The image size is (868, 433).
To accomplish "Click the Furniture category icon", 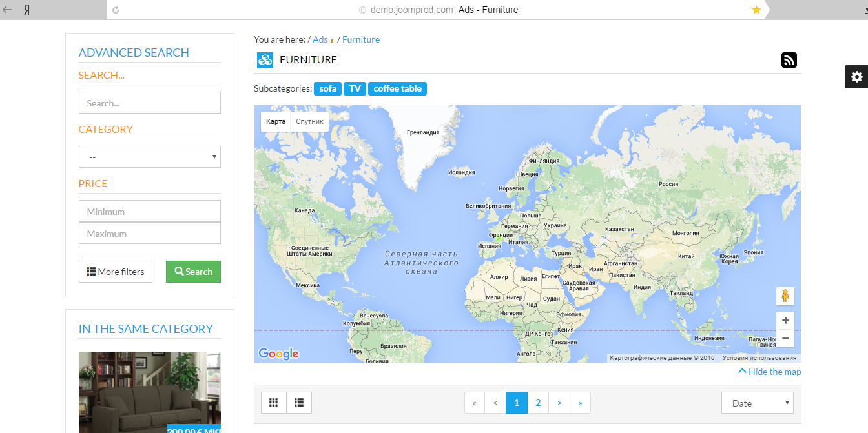I will pos(265,60).
